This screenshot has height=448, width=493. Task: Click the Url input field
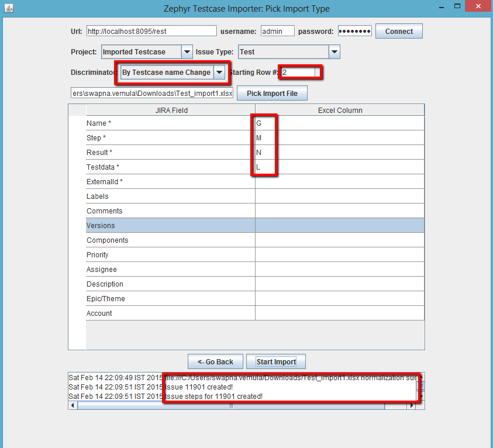coord(151,31)
